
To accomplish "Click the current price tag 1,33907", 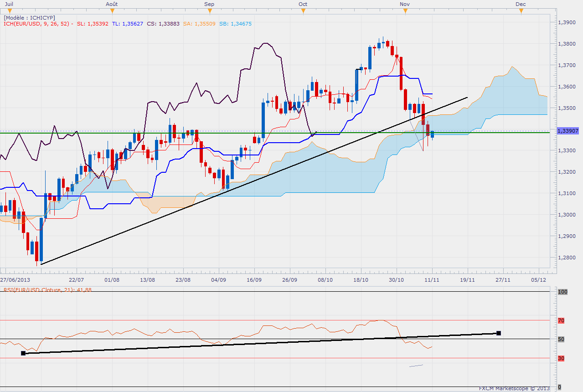I will click(x=567, y=131).
